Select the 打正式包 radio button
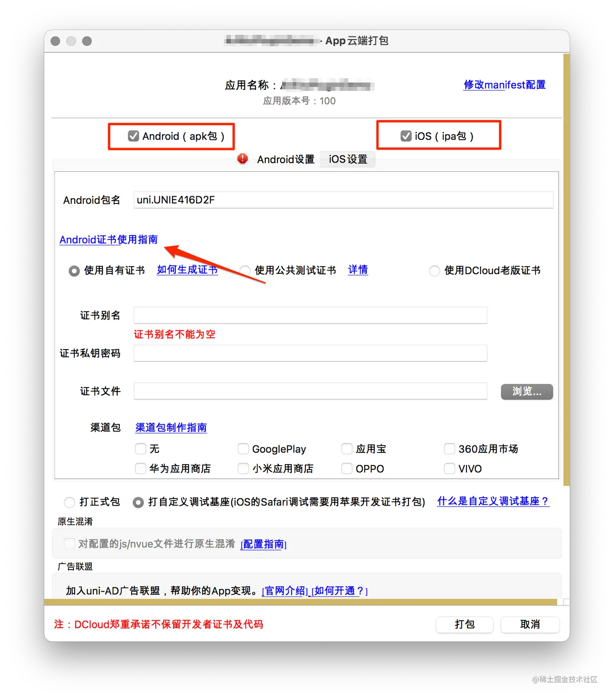 click(69, 502)
